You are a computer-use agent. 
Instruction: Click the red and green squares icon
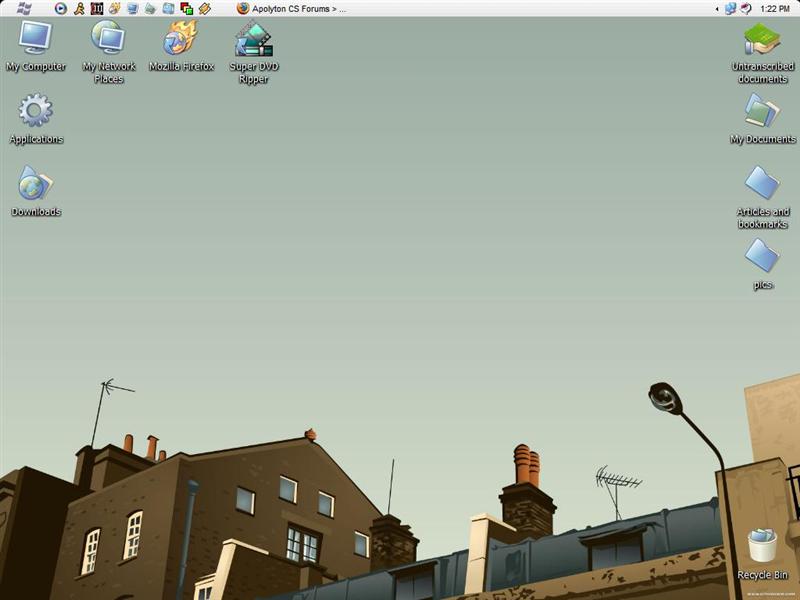click(x=187, y=8)
